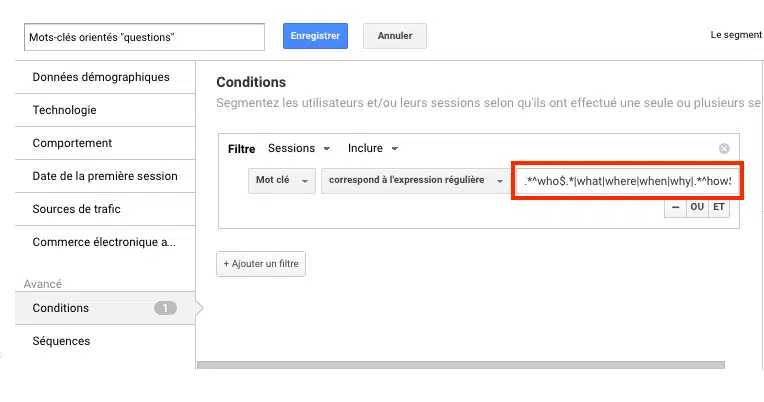
Task: Open the Comportement section
Action: 72,143
